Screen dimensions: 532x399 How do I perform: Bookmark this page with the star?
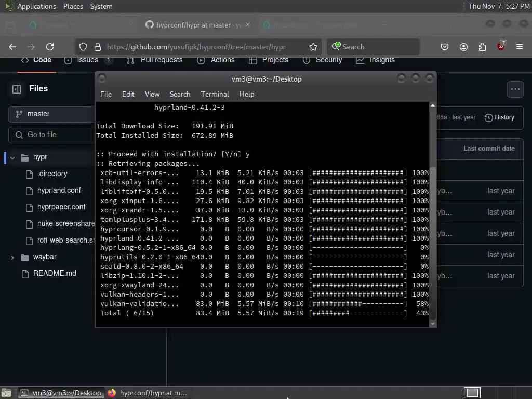pos(313,47)
